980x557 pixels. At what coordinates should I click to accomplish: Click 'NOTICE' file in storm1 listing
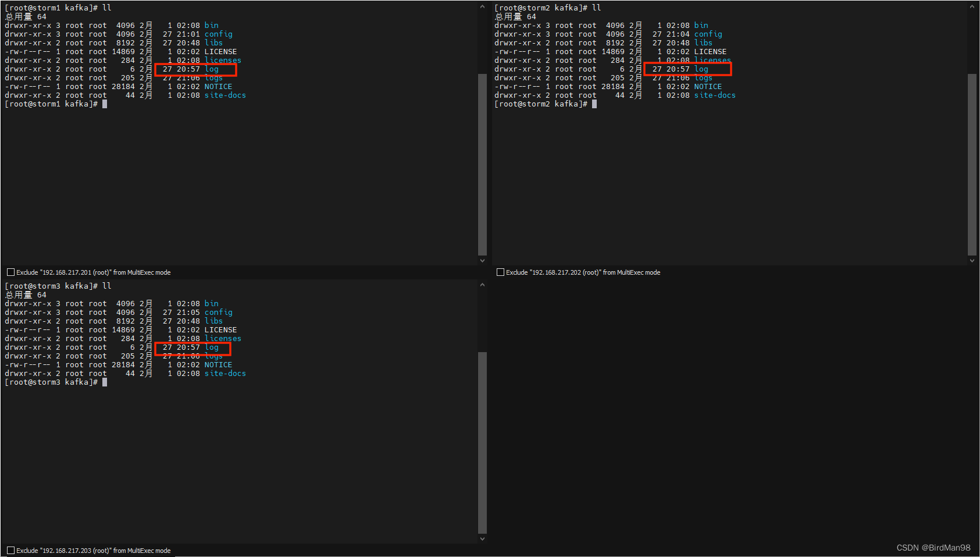[219, 87]
